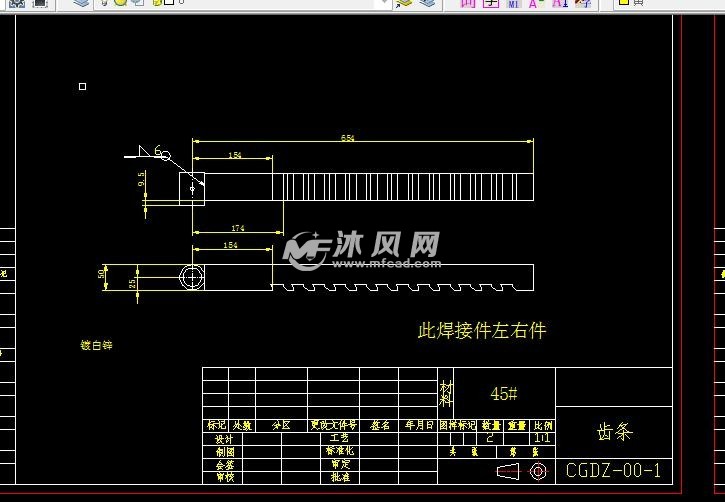This screenshot has height=502, width=725.
Task: Click the material value 45#
Action: (x=504, y=394)
